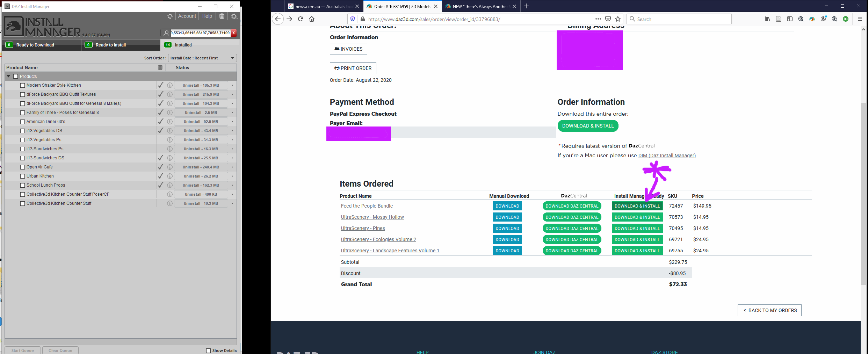Check the i13 Vegetables DS checkbox
Screen dimensions: 868x354
click(x=23, y=131)
